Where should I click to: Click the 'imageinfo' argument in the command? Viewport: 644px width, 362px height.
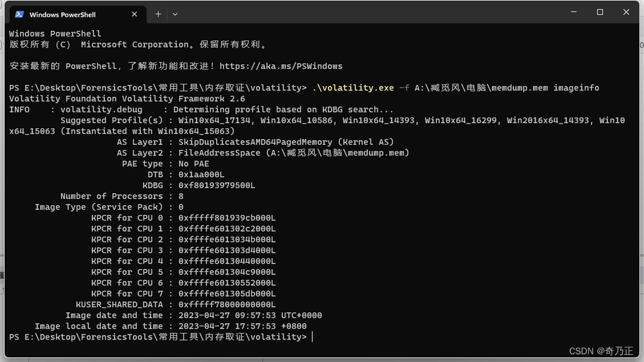576,88
